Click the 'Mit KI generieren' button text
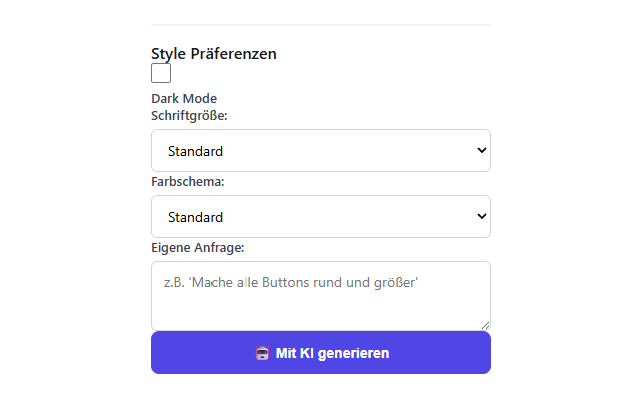 (x=332, y=353)
